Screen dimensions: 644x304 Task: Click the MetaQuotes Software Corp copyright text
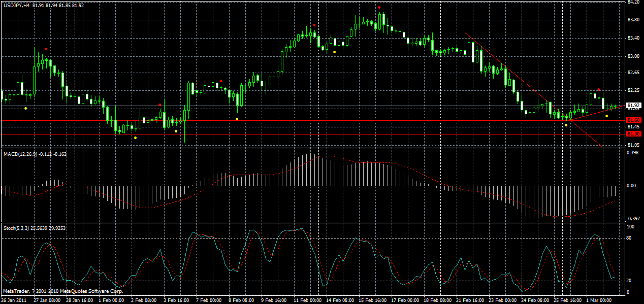pyautogui.click(x=63, y=292)
